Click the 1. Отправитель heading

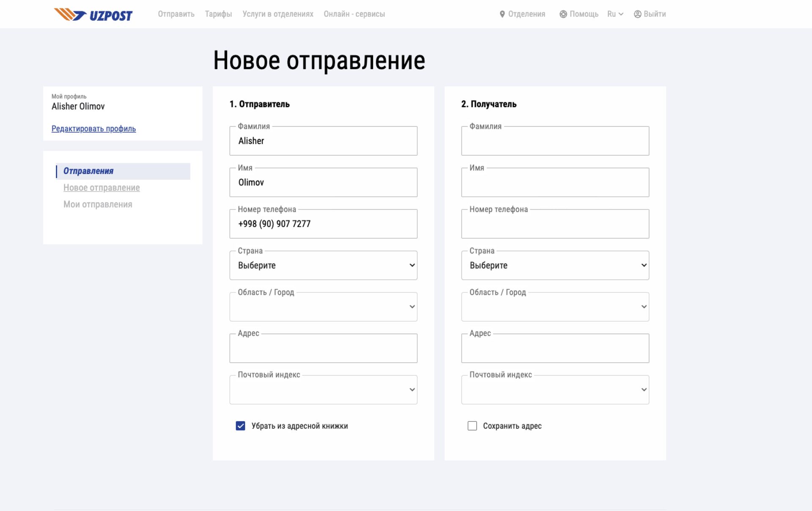[259, 104]
